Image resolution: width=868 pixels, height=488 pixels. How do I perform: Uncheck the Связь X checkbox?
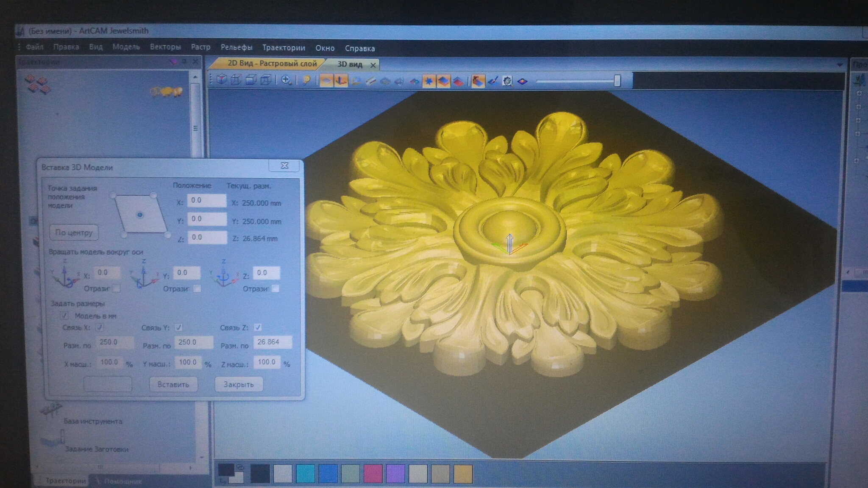[100, 327]
